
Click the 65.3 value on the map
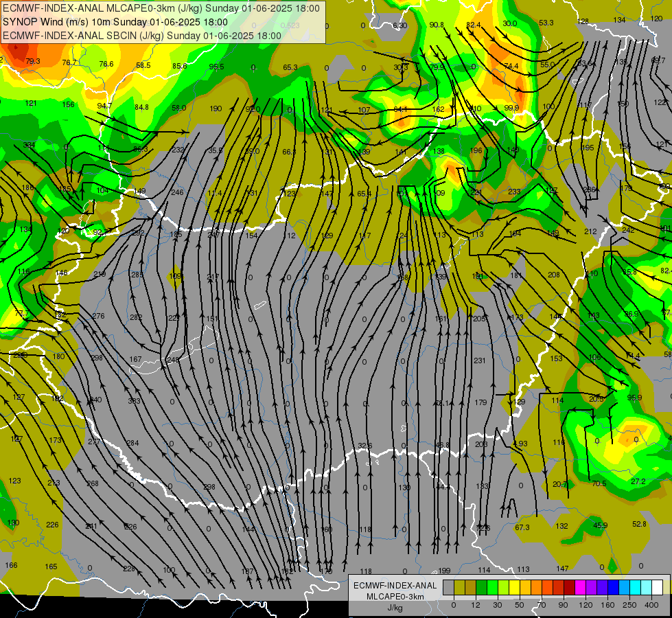[x=290, y=67]
